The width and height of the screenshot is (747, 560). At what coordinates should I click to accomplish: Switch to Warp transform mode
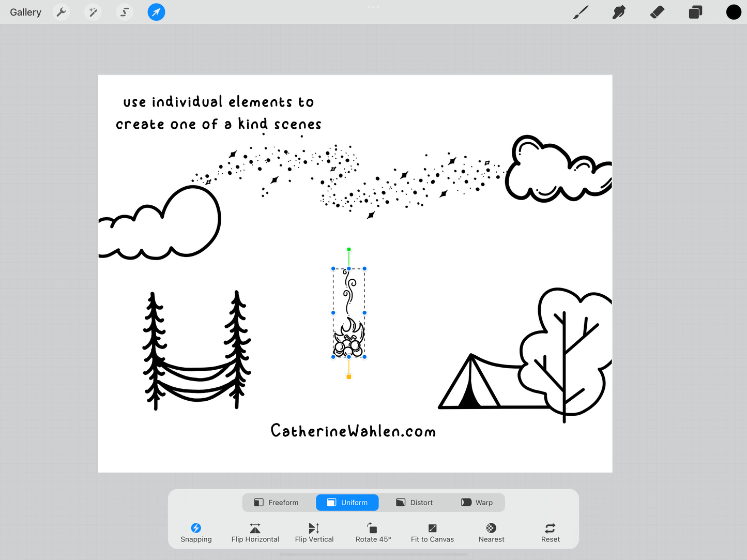point(477,503)
